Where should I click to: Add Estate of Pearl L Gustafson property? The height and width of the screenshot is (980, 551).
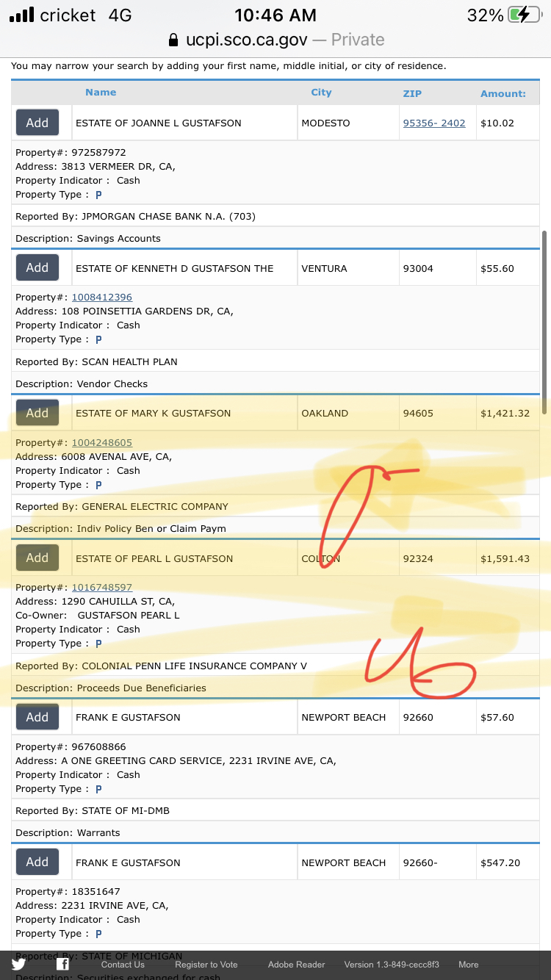pos(37,558)
